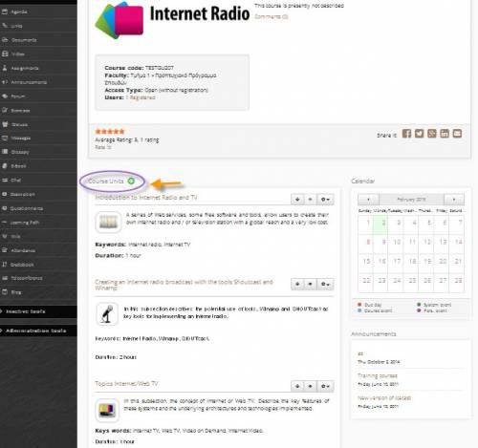Image resolution: width=478 pixels, height=448 pixels.
Task: Open Links in the course sidebar
Action: [16, 26]
